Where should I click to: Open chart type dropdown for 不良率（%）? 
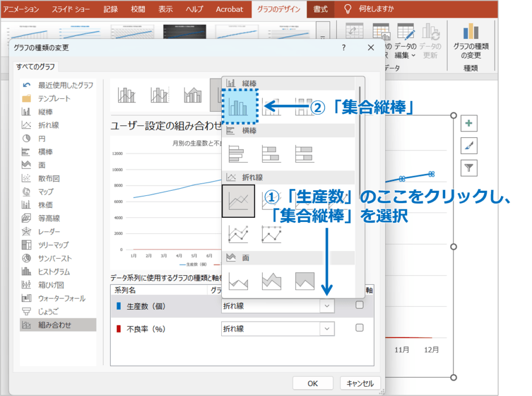click(327, 328)
